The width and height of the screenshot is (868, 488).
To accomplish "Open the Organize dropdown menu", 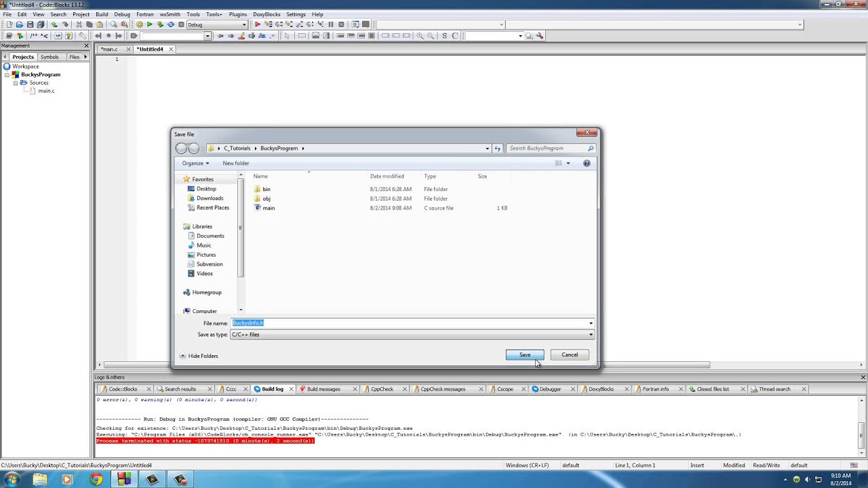I will tap(195, 163).
